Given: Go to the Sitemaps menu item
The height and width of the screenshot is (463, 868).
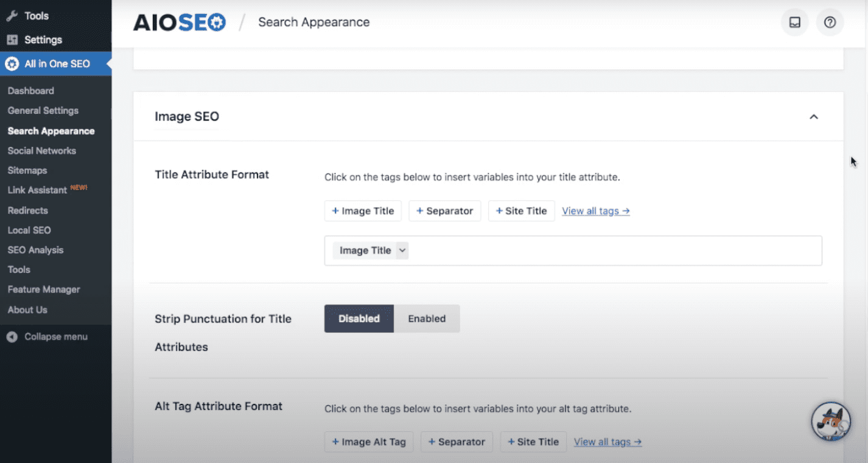Looking at the screenshot, I should pyautogui.click(x=27, y=170).
